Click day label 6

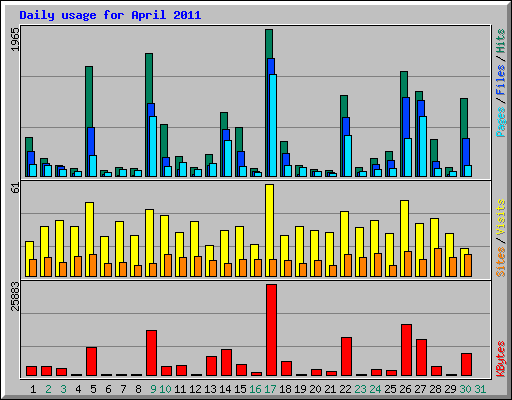pyautogui.click(x=108, y=389)
